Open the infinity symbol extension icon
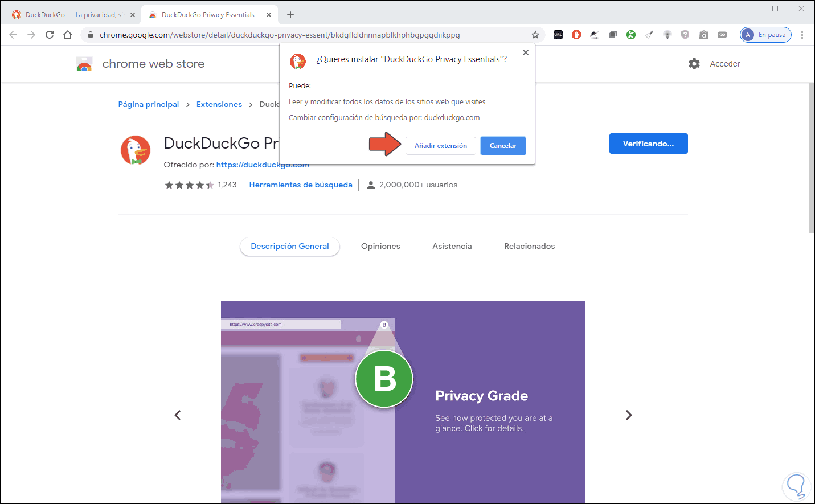The height and width of the screenshot is (504, 815). (722, 35)
